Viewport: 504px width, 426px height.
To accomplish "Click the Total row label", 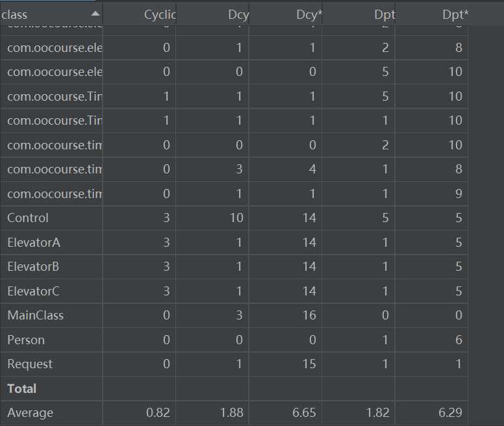I will click(21, 388).
